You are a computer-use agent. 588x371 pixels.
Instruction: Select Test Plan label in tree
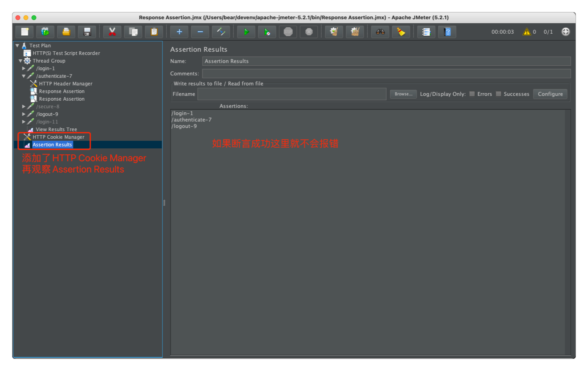40,46
